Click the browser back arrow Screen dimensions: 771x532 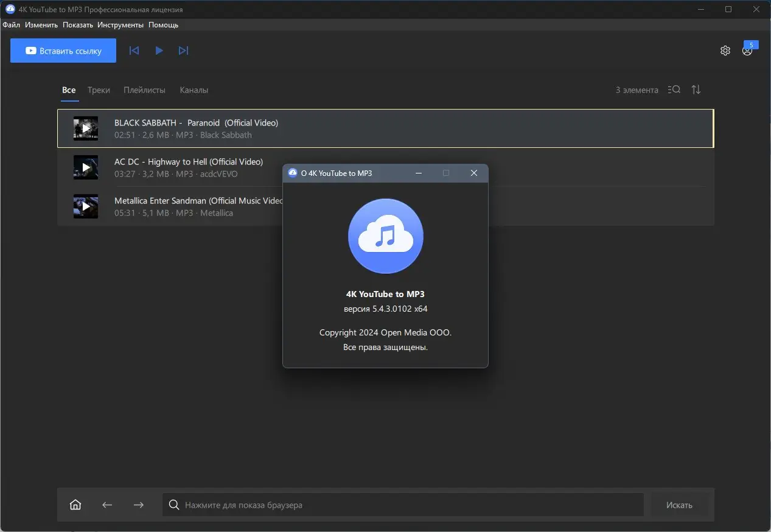(107, 505)
